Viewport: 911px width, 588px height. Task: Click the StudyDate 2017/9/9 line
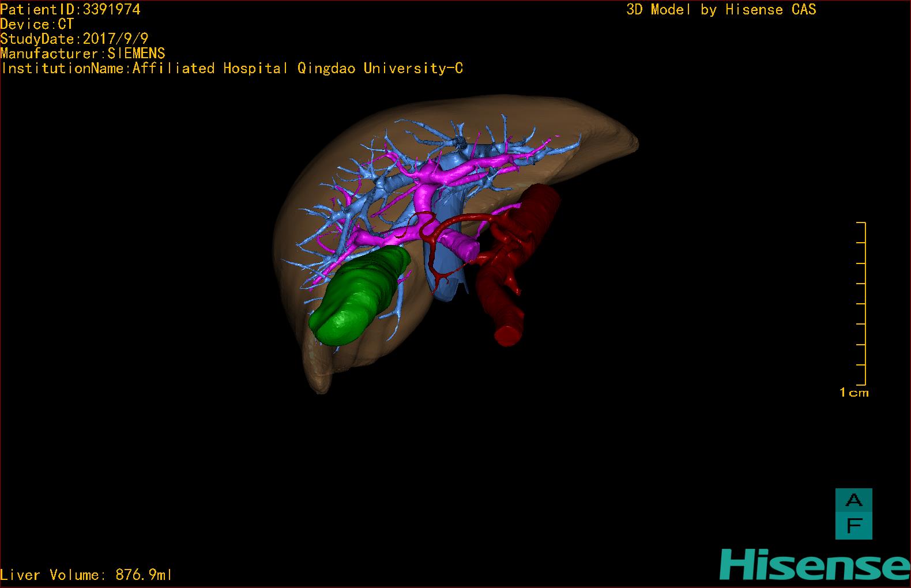point(74,39)
